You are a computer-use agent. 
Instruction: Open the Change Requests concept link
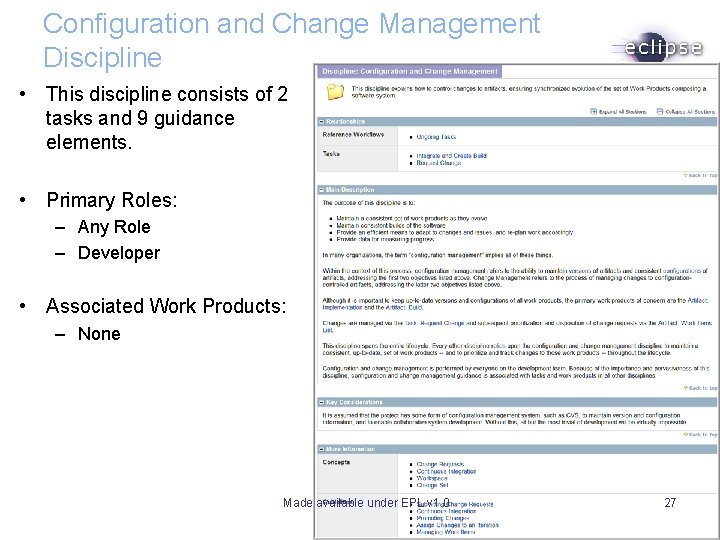click(x=440, y=464)
